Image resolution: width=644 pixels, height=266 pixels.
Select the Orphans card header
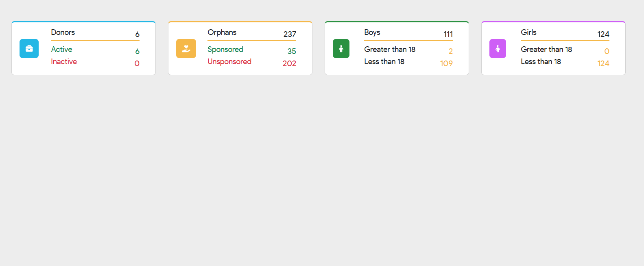[x=222, y=32]
